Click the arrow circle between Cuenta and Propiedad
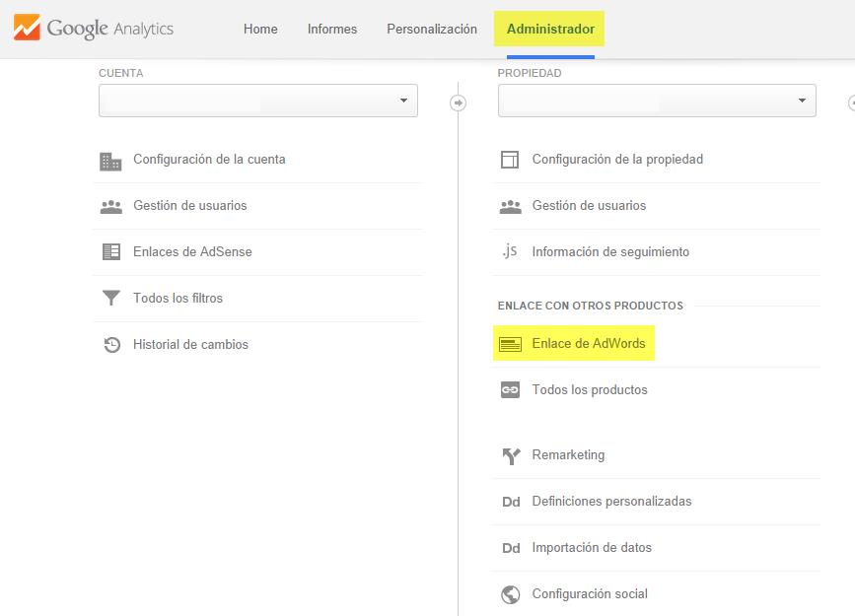This screenshot has width=855, height=616. pyautogui.click(x=458, y=103)
